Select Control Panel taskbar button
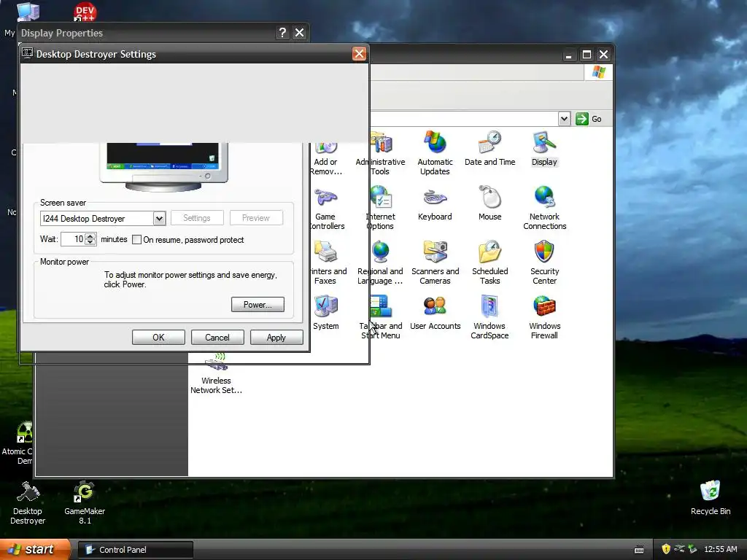Image resolution: width=747 pixels, height=560 pixels. [x=135, y=550]
